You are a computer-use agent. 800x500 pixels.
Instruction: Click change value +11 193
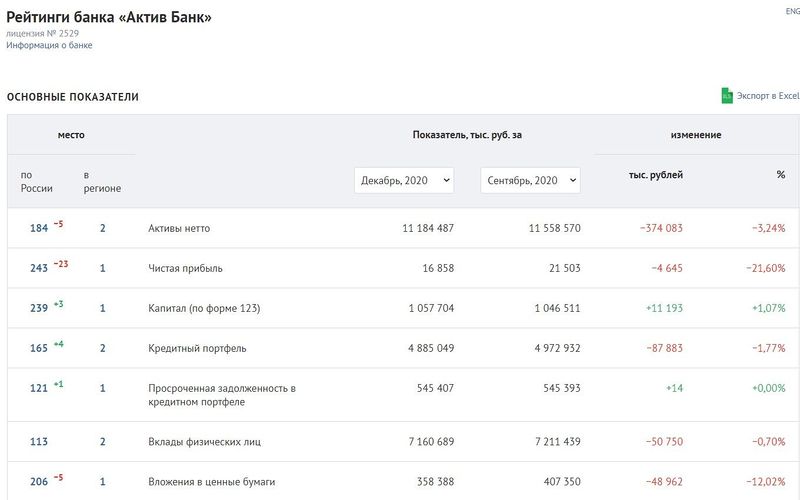coord(664,308)
